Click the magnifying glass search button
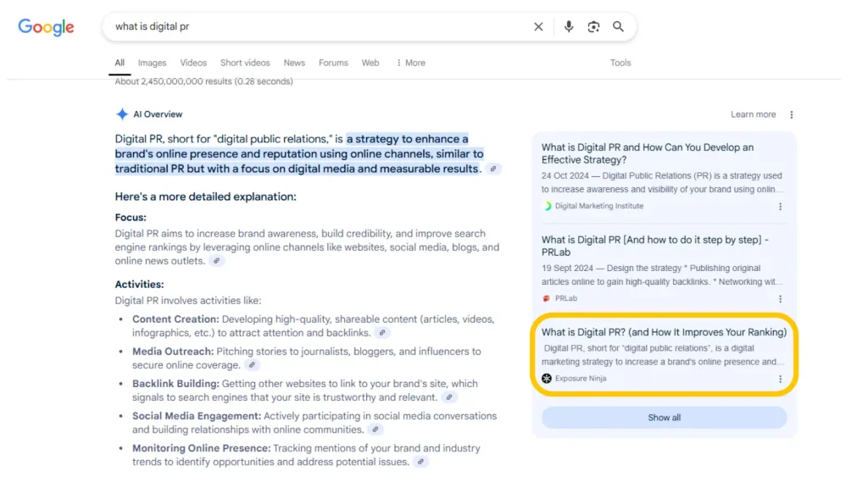Viewport: 868px width, 488px height. pyautogui.click(x=618, y=26)
